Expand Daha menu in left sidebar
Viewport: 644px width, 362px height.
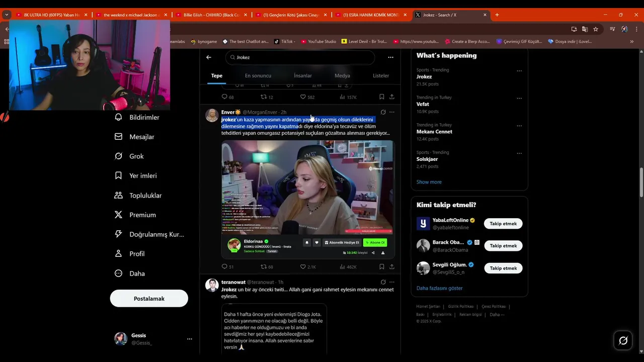tap(129, 274)
